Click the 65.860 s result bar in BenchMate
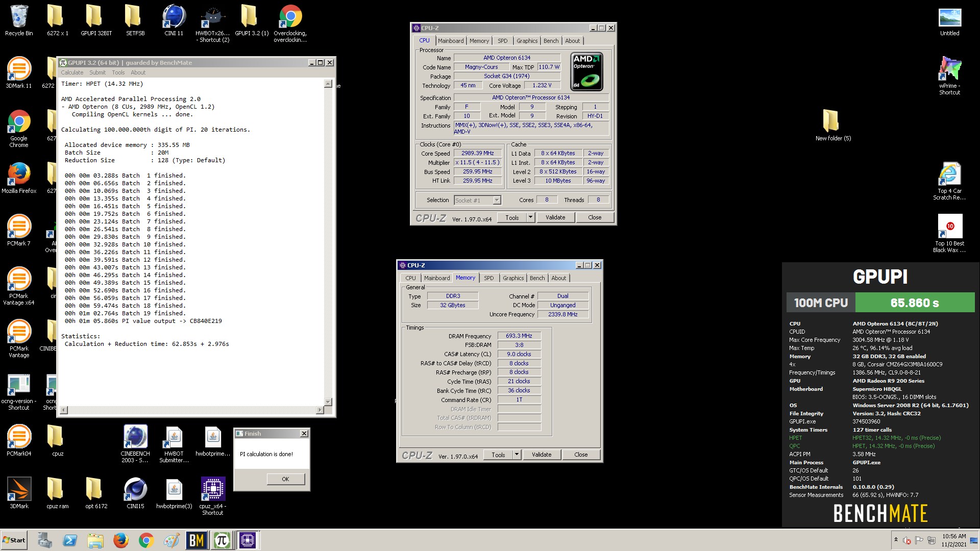Viewport: 980px width, 551px height. tap(915, 303)
